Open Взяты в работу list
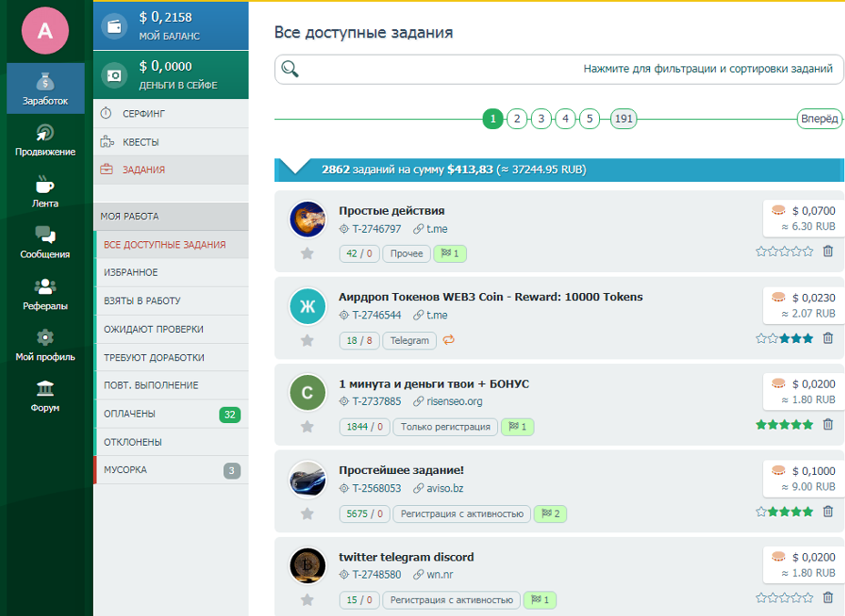This screenshot has height=616, width=845. tap(172, 301)
